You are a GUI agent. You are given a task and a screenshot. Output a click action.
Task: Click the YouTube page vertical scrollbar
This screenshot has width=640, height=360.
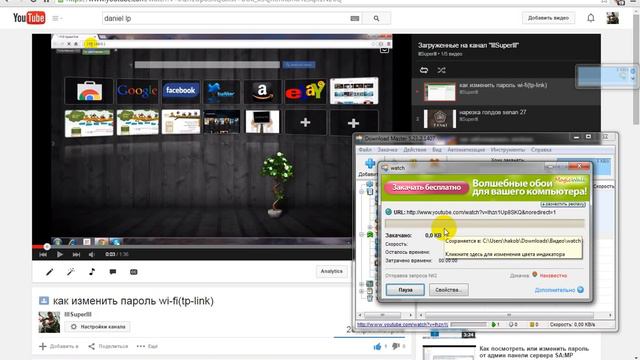point(636,69)
